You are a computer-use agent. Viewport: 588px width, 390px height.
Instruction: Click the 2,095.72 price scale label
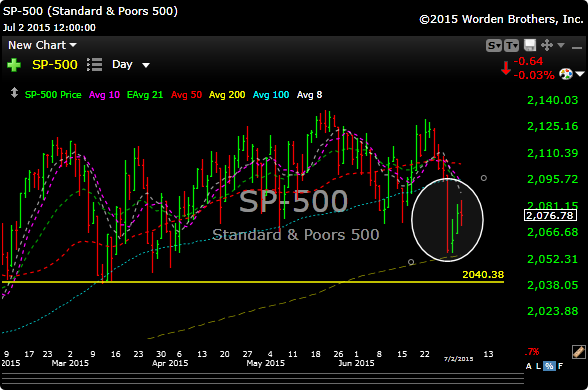point(552,179)
